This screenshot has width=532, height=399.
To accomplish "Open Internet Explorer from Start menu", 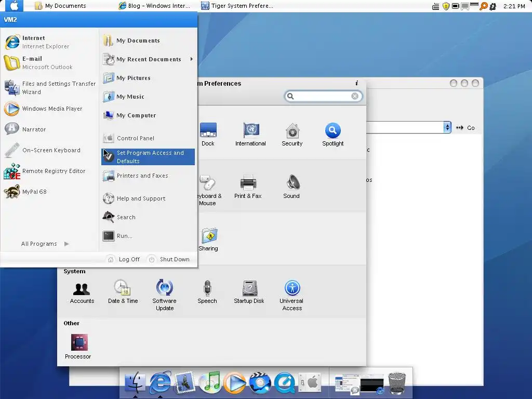I will pyautogui.click(x=49, y=42).
